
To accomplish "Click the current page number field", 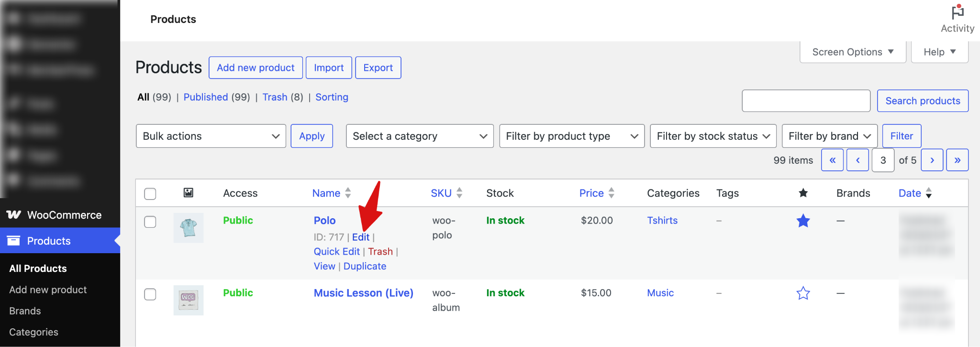I will point(883,160).
